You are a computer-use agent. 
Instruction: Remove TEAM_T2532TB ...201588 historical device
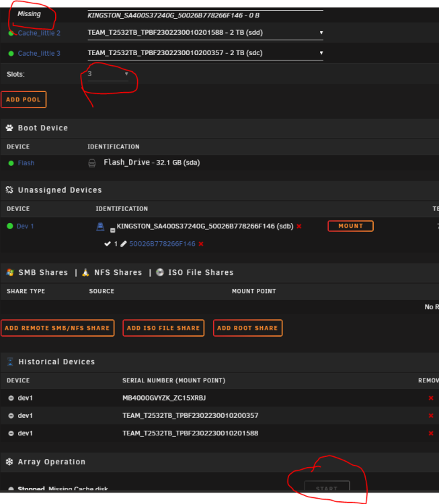[431, 433]
